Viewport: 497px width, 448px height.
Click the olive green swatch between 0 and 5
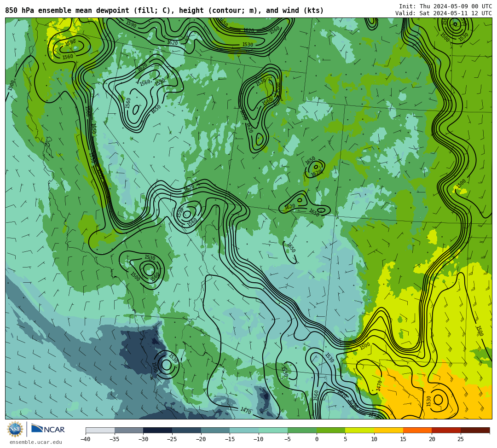pos(331,430)
